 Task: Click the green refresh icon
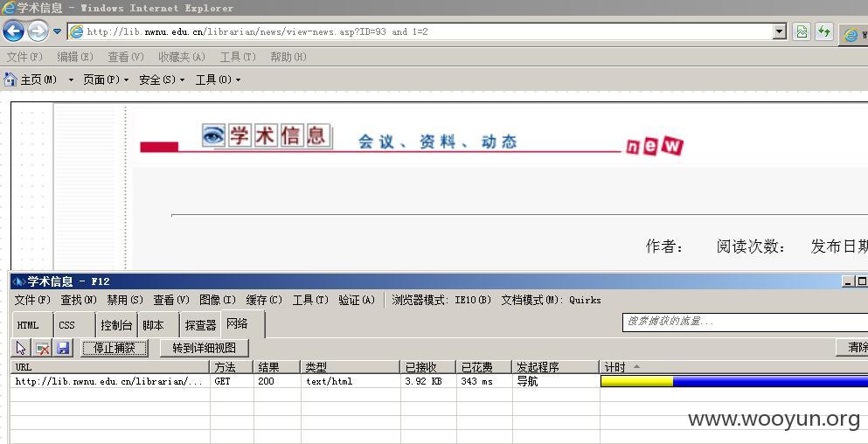[x=823, y=31]
